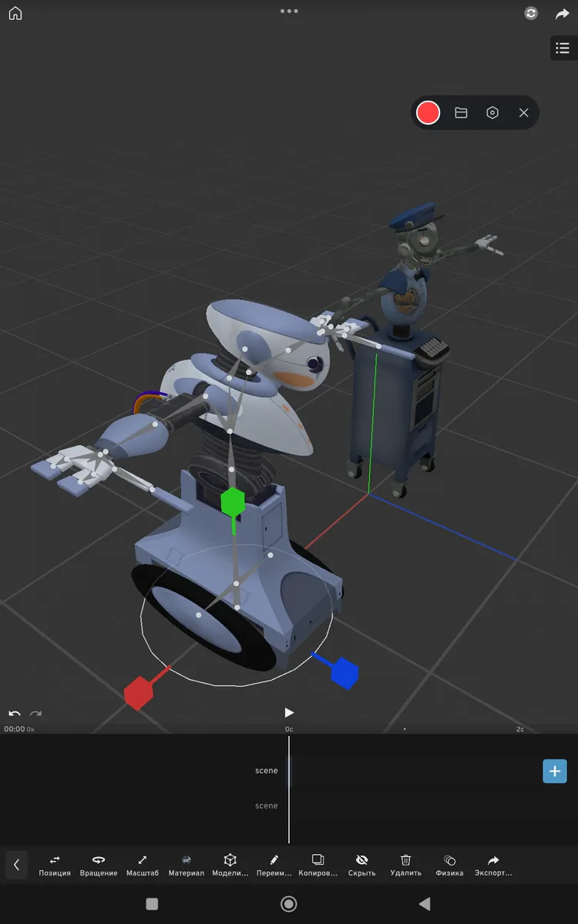Viewport: 578px width, 924px height.
Task: Rename object with Переим… tool
Action: (274, 865)
